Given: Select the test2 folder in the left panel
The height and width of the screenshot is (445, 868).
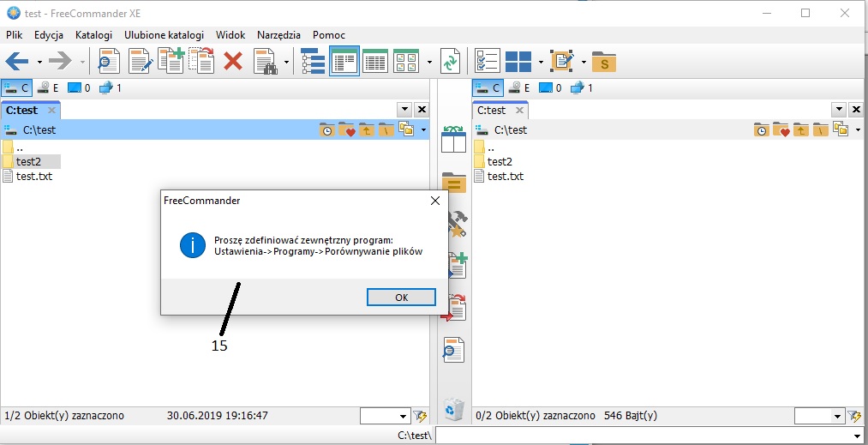Looking at the screenshot, I should (31, 162).
